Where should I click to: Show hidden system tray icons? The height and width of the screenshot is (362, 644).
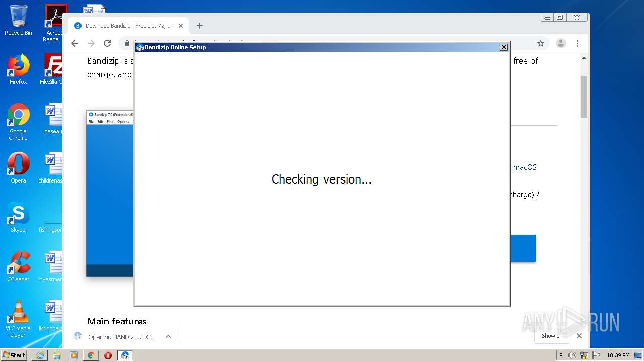[561, 355]
